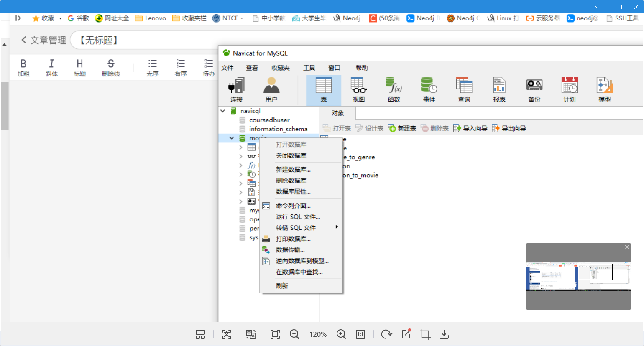Go back to 文章管理

[x=43, y=40]
